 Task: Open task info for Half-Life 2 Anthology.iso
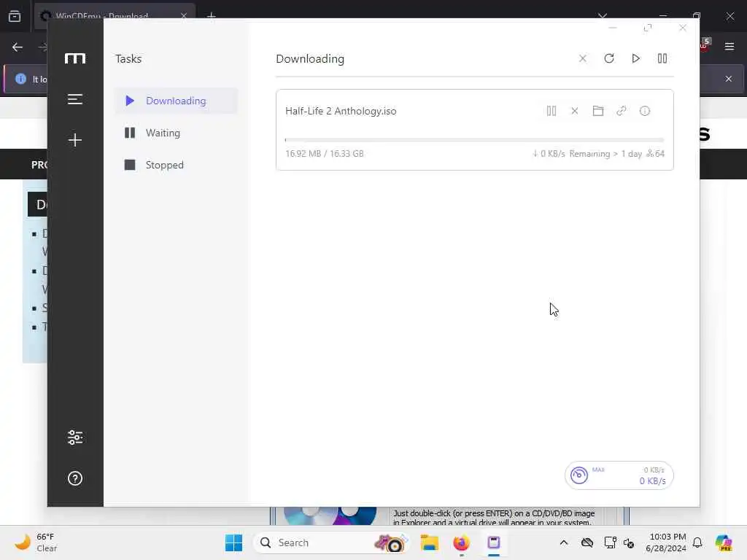(645, 111)
